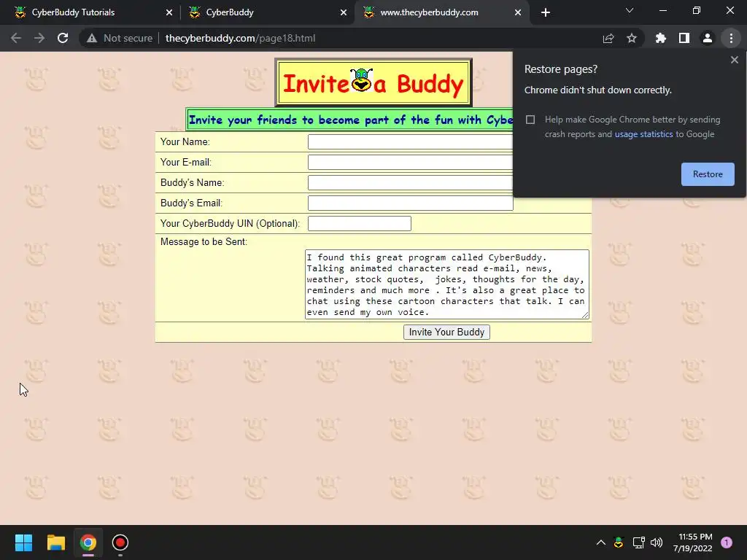Open the Windows Start menu
The width and height of the screenshot is (747, 560).
pyautogui.click(x=23, y=542)
